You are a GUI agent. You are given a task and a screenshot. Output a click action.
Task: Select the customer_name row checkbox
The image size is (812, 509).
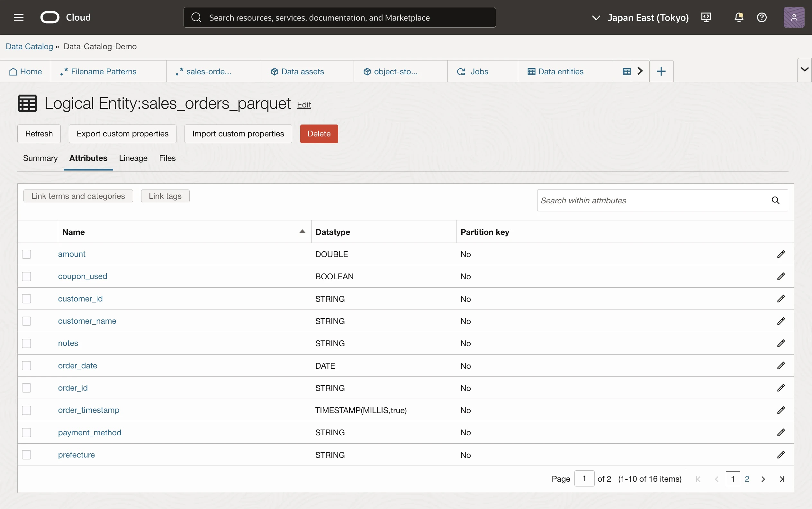27,321
